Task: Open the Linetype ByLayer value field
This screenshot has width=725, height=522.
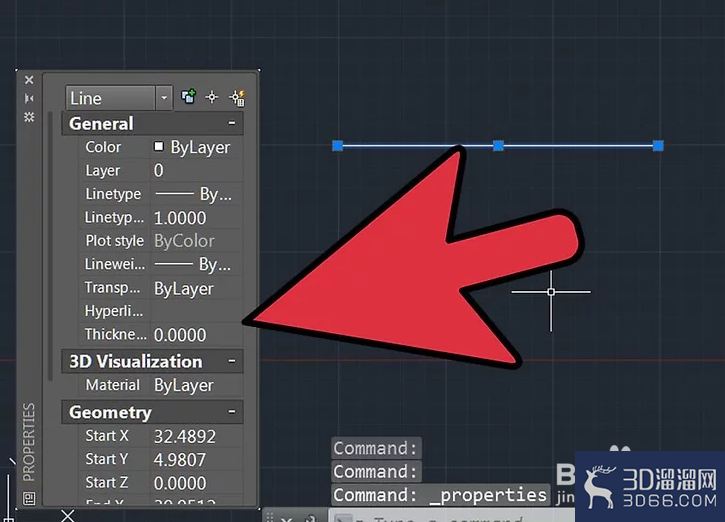Action: [x=197, y=194]
